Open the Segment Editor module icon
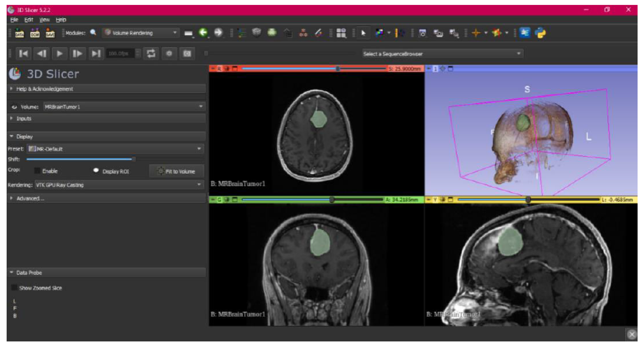This screenshot has height=347, width=644. pyautogui.click(x=318, y=33)
